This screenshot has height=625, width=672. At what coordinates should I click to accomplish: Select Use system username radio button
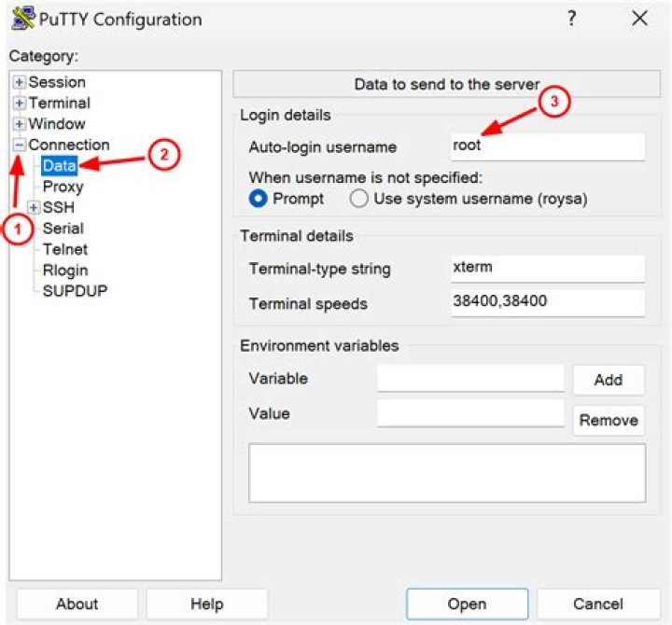(358, 199)
